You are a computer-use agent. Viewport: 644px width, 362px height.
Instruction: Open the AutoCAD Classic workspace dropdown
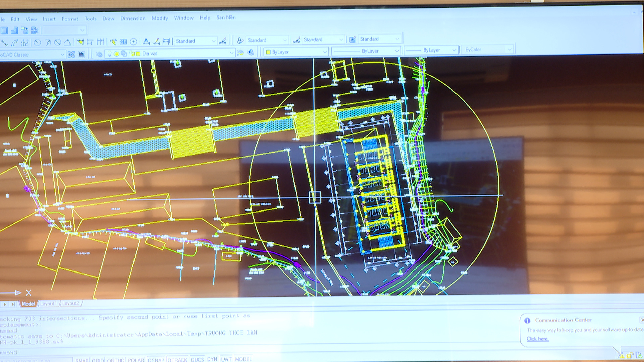tap(62, 54)
